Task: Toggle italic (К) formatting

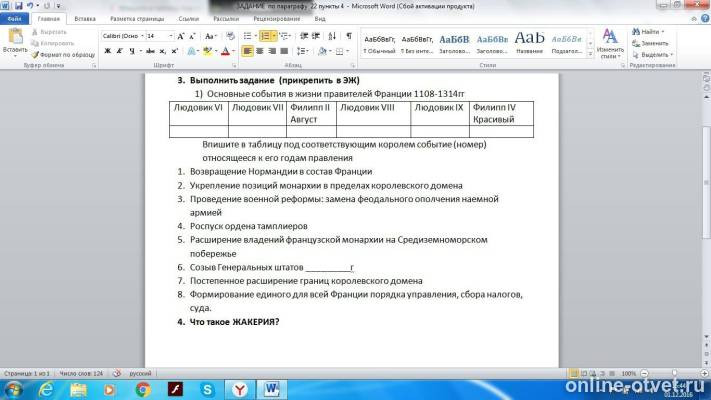Action: point(119,51)
